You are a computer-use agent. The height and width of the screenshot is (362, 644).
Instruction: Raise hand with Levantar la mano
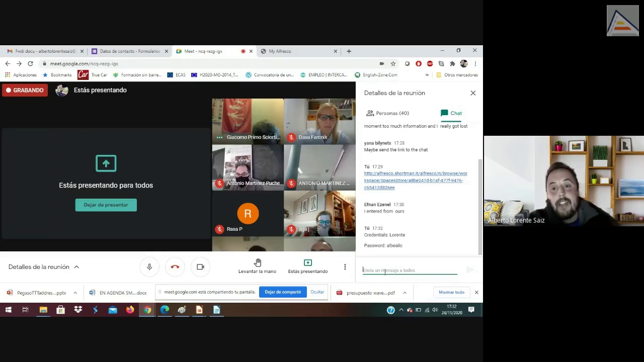coord(257,266)
